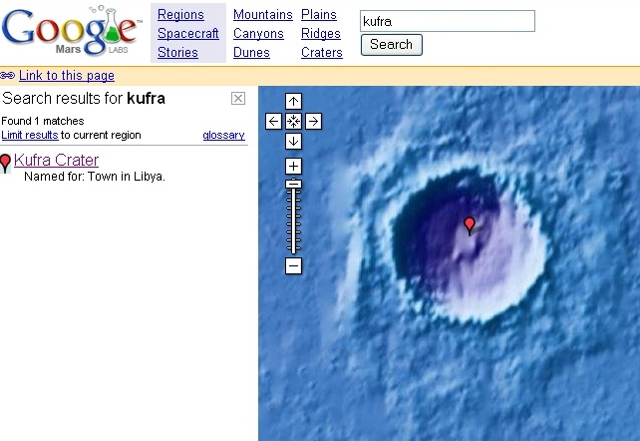Click the chain link icon

(7, 76)
